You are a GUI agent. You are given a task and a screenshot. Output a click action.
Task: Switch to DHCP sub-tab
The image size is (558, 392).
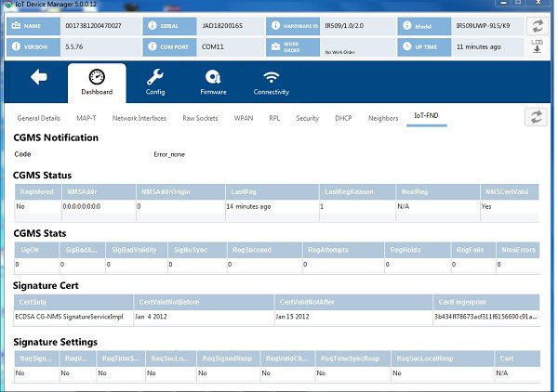point(343,118)
